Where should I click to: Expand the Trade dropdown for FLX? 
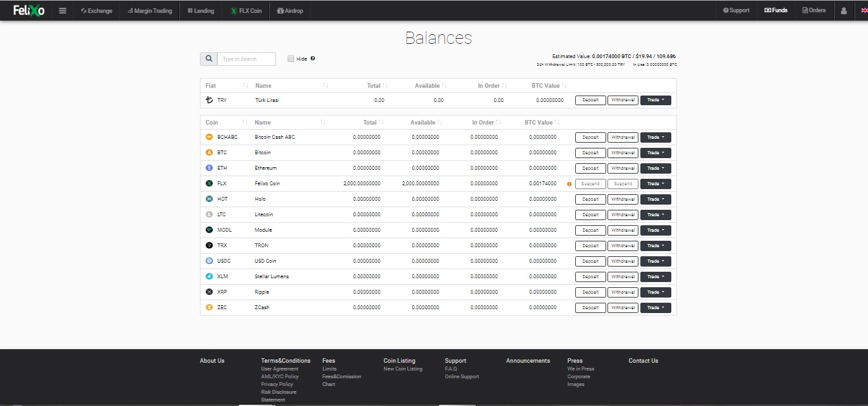pos(655,184)
